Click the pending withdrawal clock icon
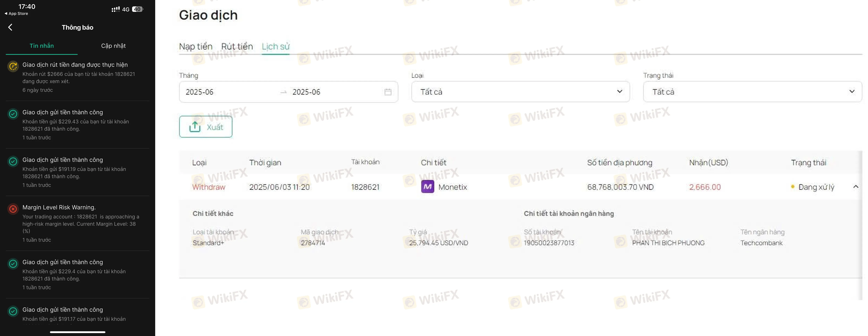 pos(13,66)
